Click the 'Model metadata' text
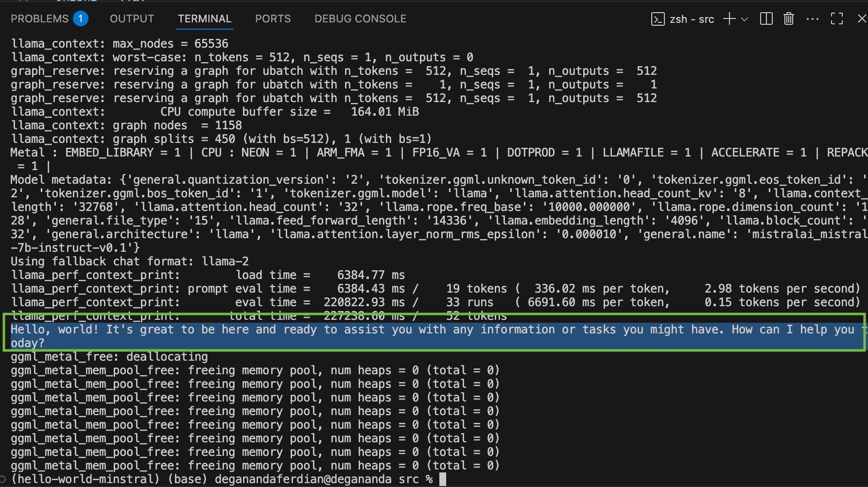 61,180
